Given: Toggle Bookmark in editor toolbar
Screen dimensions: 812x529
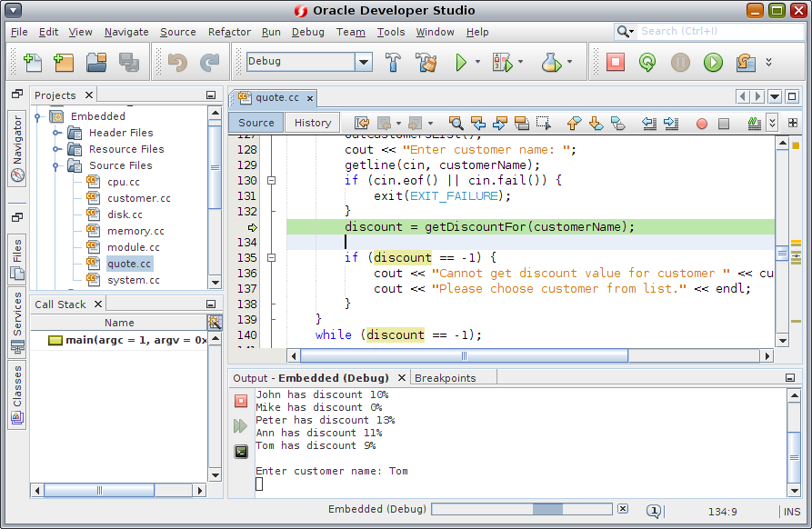Looking at the screenshot, I should (x=617, y=123).
